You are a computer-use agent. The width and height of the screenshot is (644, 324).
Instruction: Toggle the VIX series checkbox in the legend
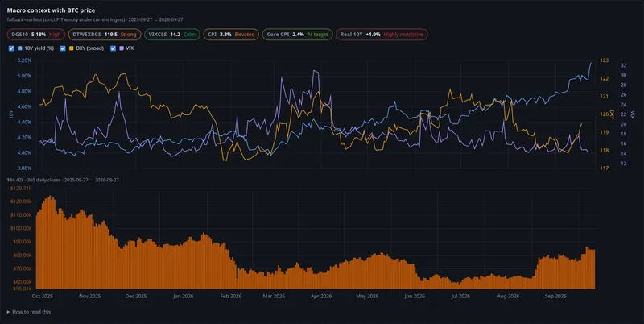tap(113, 48)
